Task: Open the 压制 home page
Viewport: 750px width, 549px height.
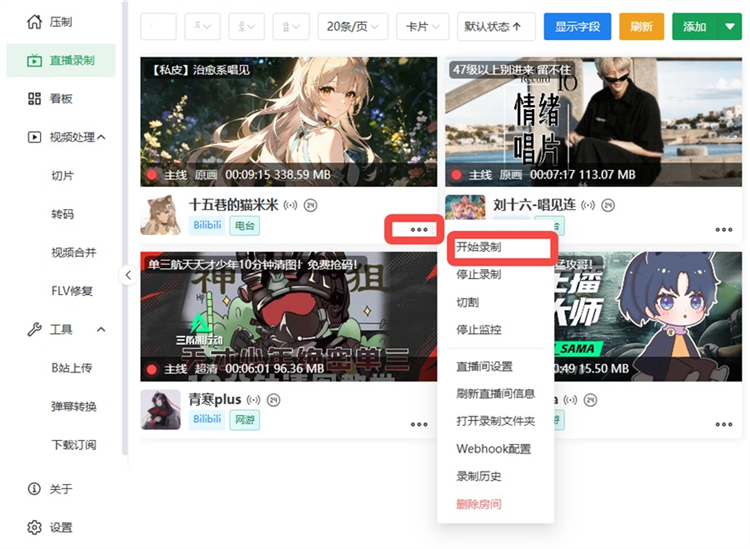Action: [61, 22]
